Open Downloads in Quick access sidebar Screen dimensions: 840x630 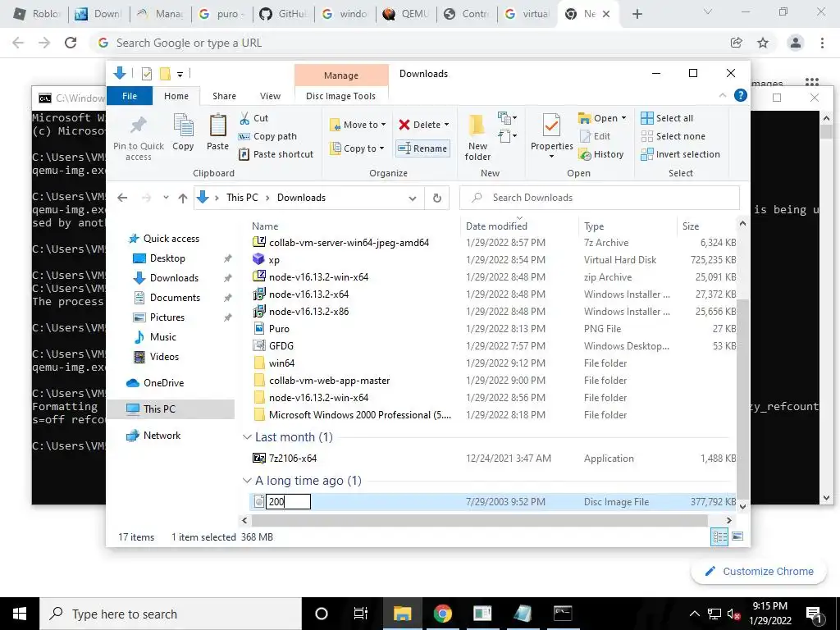click(x=174, y=278)
